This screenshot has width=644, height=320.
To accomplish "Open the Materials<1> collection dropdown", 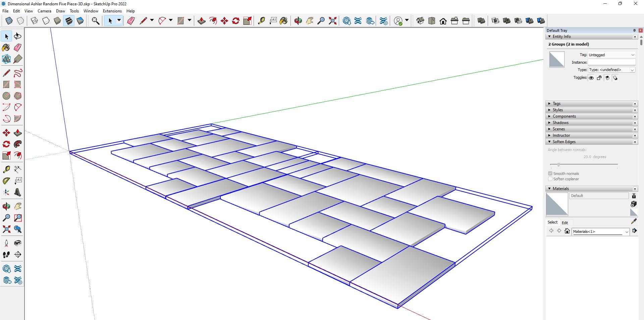I will coord(626,232).
